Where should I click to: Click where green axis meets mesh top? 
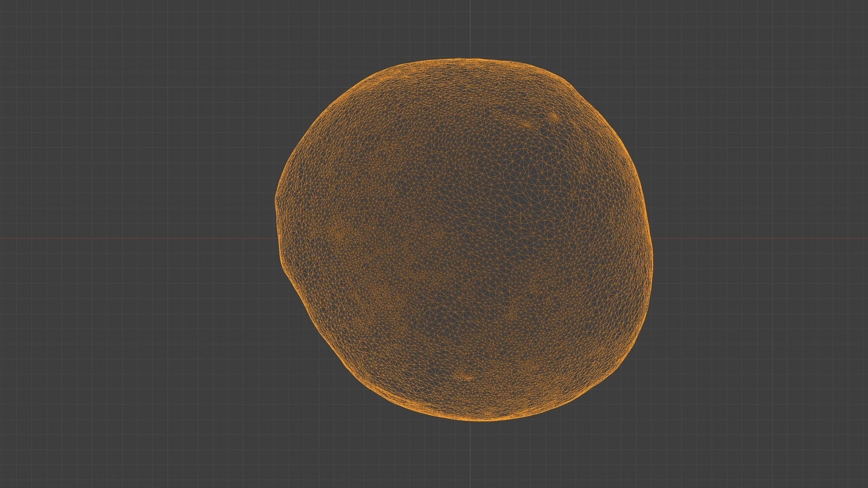click(470, 59)
